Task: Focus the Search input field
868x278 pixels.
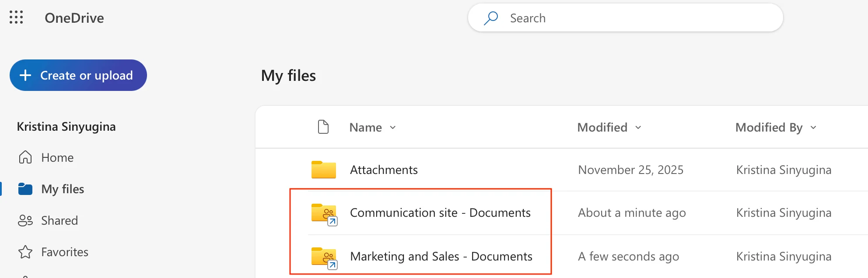Action: (x=626, y=18)
